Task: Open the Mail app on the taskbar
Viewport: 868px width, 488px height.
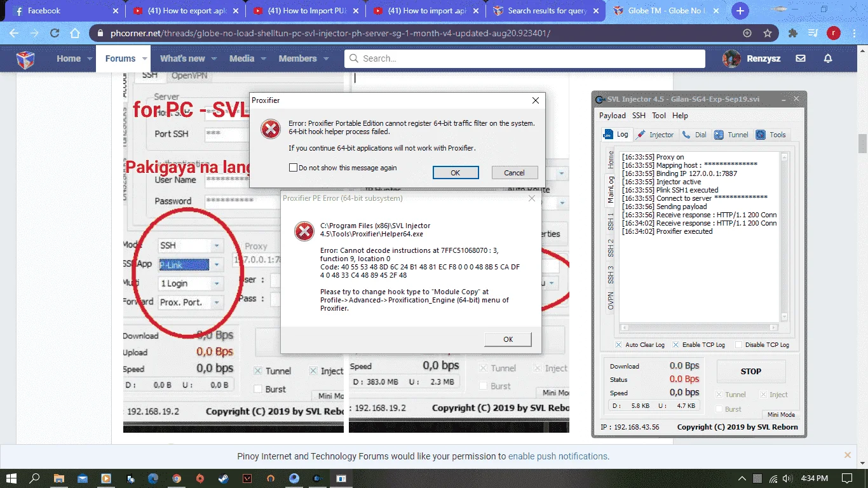Action: pos(82,478)
